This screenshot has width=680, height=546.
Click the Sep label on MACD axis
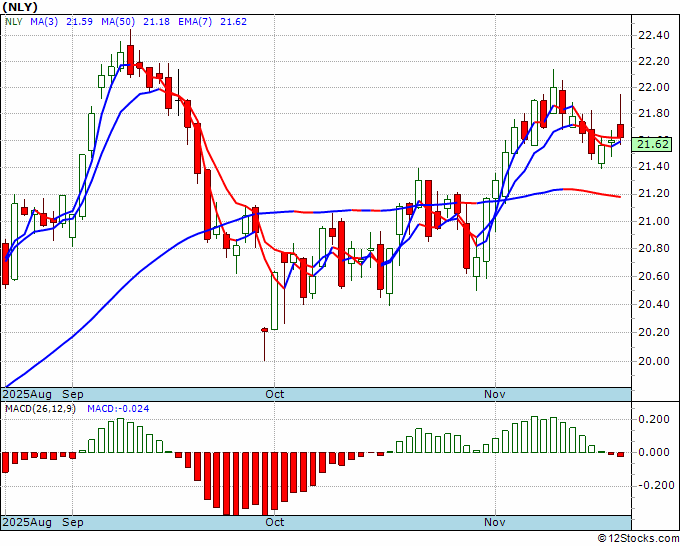[73, 522]
